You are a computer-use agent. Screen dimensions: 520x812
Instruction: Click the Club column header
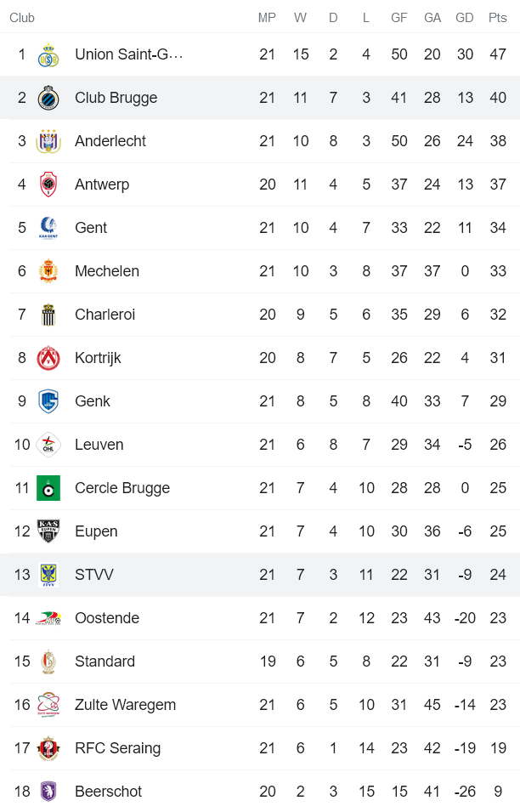pyautogui.click(x=22, y=18)
